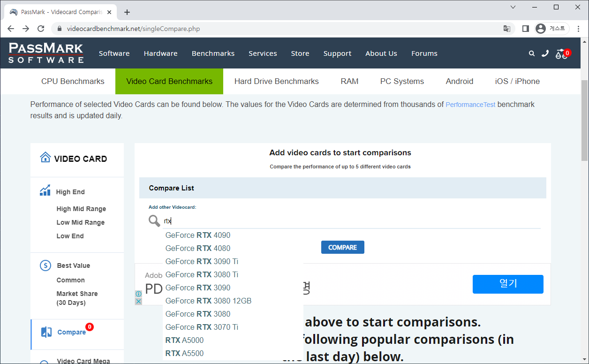Screen dimensions: 589x364
Task: Open the About Us menu
Action: (381, 53)
